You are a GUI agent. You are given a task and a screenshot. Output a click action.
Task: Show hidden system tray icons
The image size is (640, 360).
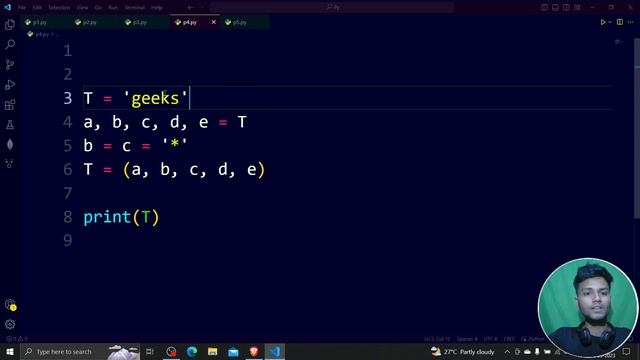507,351
